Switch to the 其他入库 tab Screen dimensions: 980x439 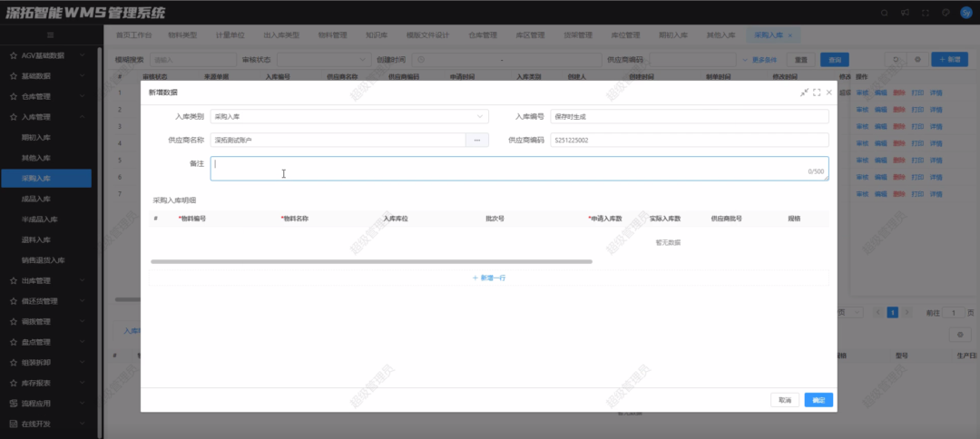(720, 35)
